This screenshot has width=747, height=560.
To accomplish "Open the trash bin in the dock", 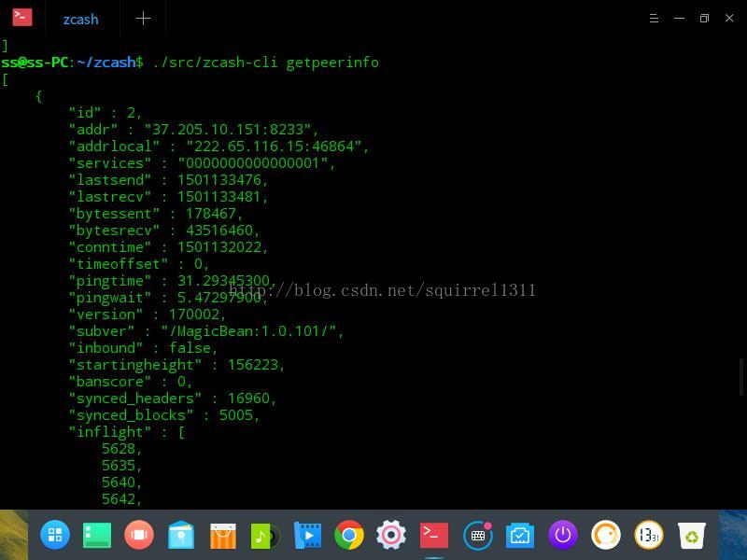I will click(691, 535).
